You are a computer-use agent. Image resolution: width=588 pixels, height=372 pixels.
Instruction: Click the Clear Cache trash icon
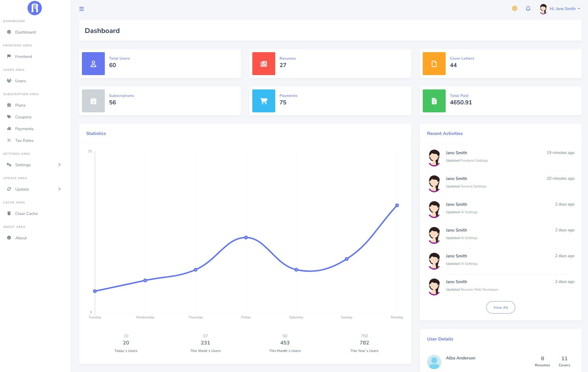(x=9, y=213)
